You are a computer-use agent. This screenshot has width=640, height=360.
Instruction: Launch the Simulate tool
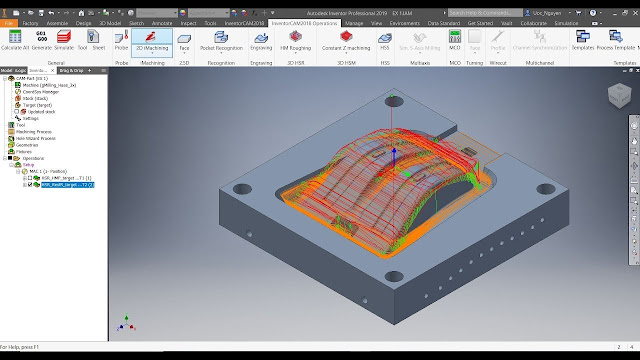64,37
